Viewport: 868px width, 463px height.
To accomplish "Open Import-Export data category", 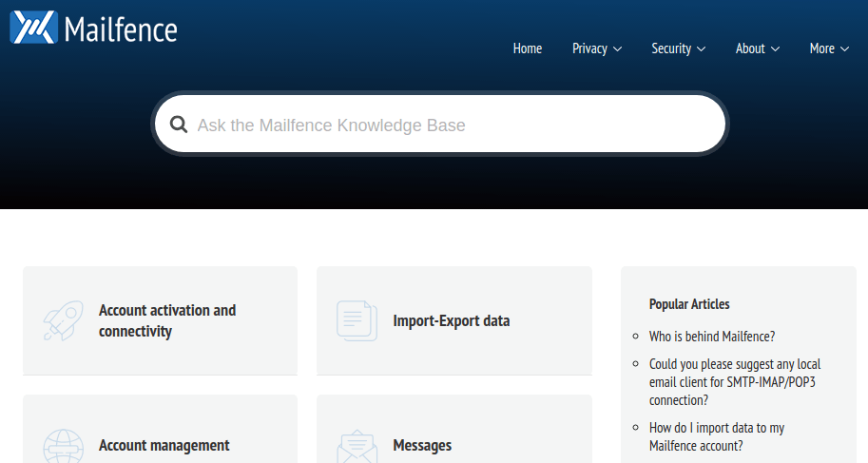I will (x=454, y=320).
